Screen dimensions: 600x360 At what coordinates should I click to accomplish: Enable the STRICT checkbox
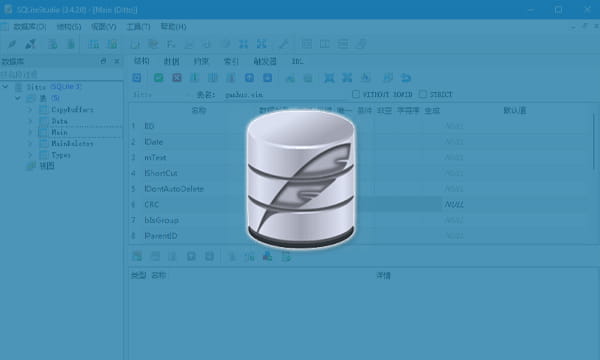(422, 94)
